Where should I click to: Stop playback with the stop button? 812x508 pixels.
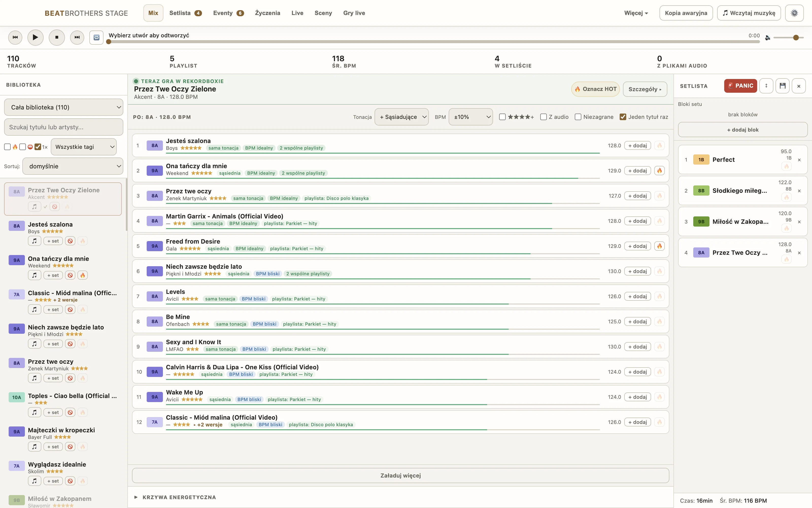pyautogui.click(x=57, y=37)
